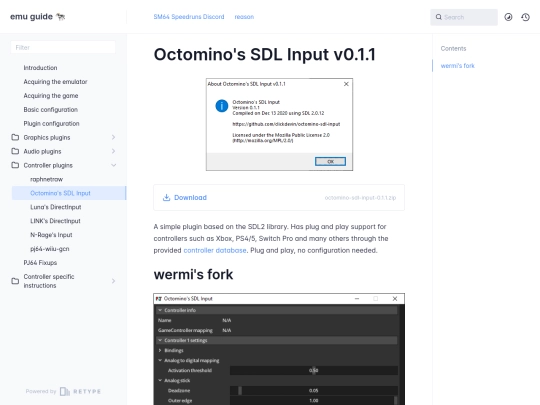Open Luna's DirectInput page
The image size is (540, 405).
coord(56,207)
